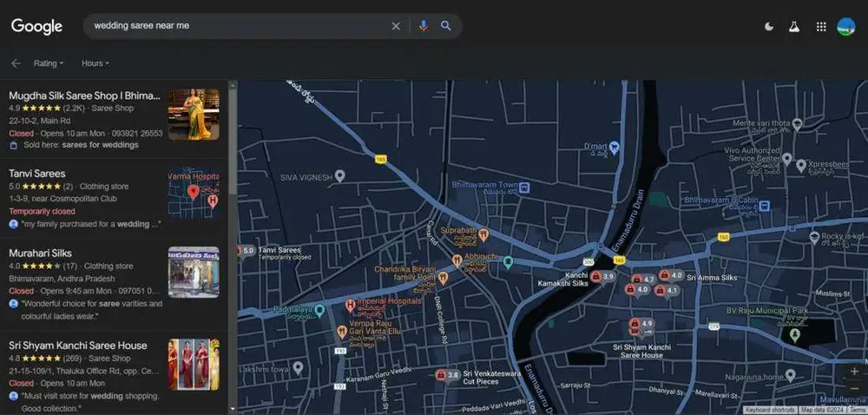Click the BV Raju Municipal Park pin

click(795, 335)
